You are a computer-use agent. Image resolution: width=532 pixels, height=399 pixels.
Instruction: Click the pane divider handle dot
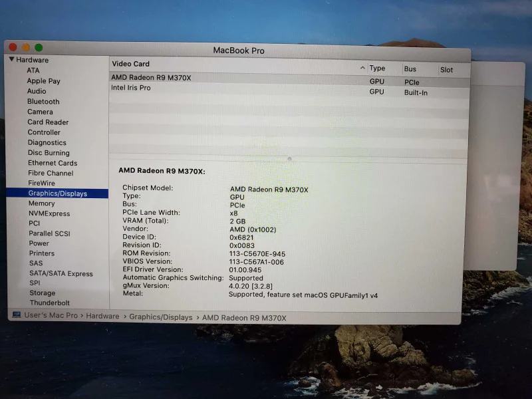(x=289, y=159)
